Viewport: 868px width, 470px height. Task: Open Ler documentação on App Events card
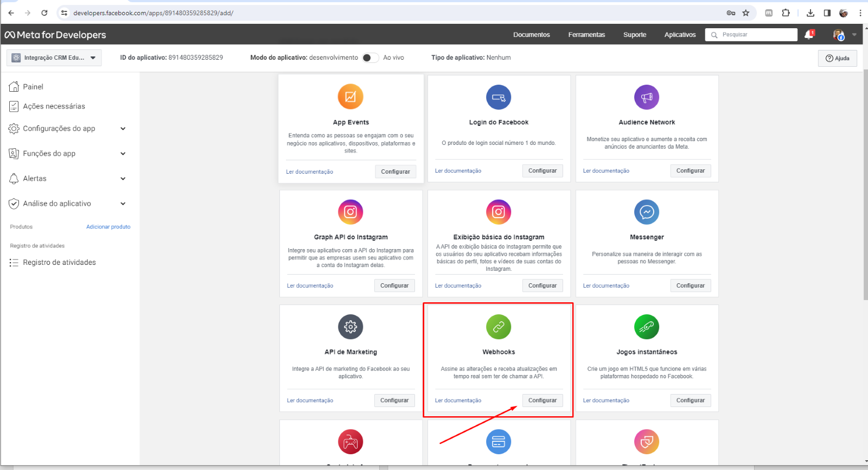(310, 172)
